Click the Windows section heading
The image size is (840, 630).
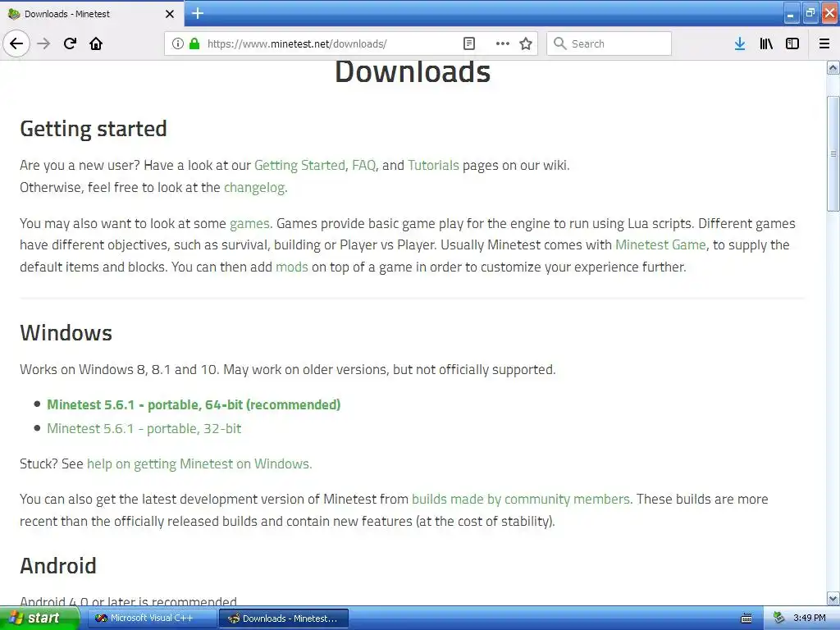point(66,333)
